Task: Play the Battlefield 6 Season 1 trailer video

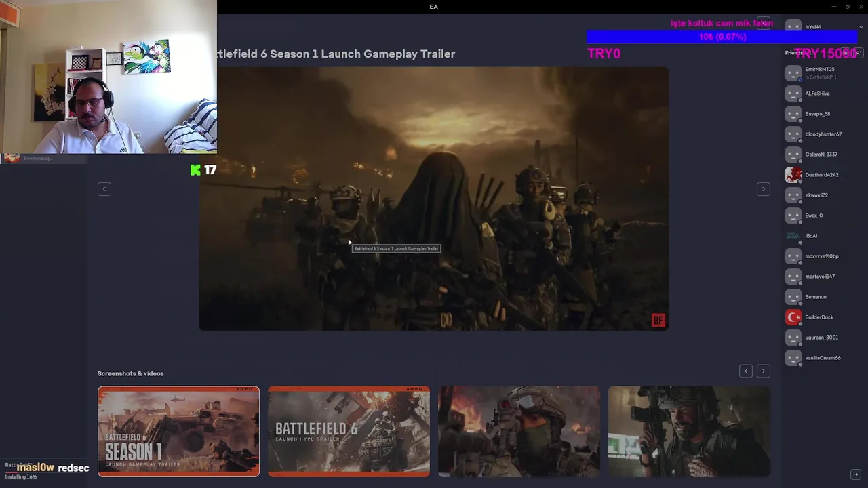Action: click(x=434, y=199)
